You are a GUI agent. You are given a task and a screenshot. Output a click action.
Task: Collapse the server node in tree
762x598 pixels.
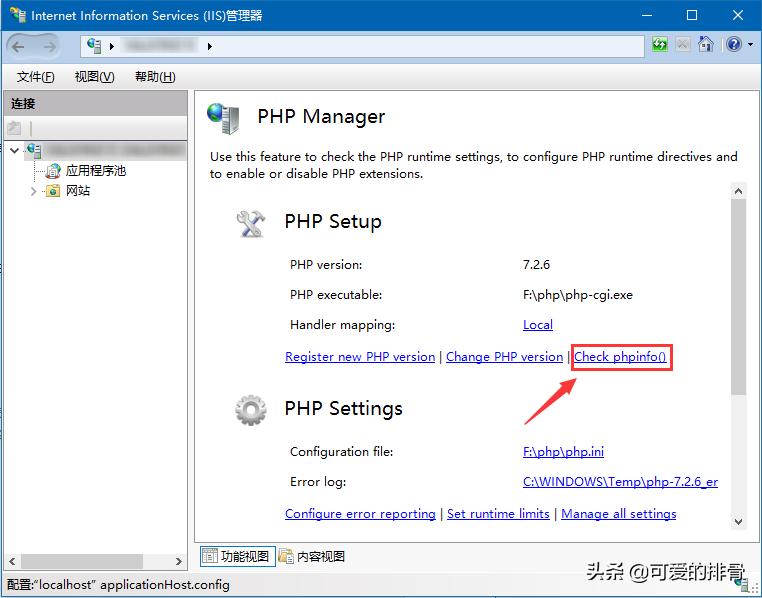tap(15, 151)
